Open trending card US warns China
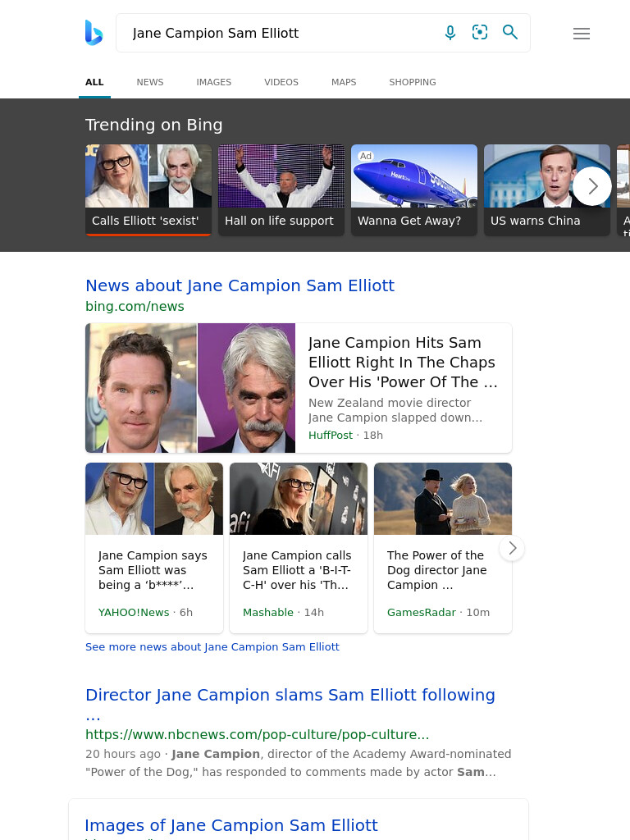This screenshot has height=840, width=630. click(547, 190)
